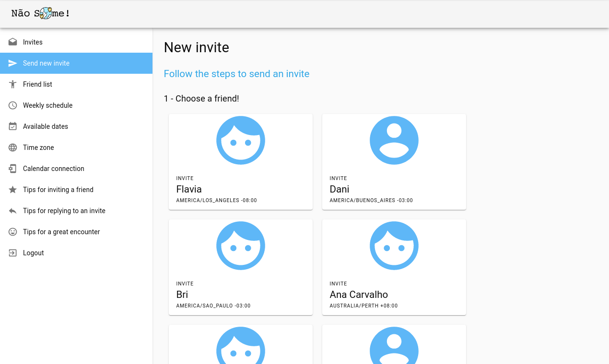
Task: Go to Weekly schedule
Action: [x=76, y=105]
